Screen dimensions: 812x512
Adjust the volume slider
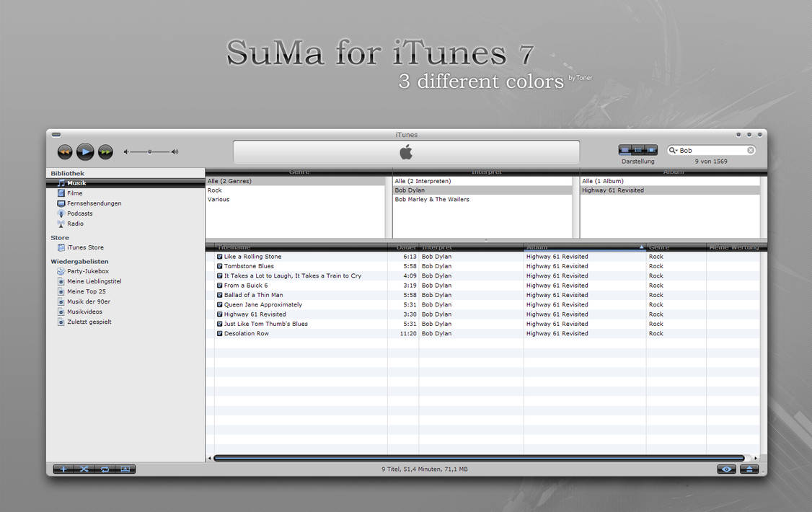click(148, 151)
